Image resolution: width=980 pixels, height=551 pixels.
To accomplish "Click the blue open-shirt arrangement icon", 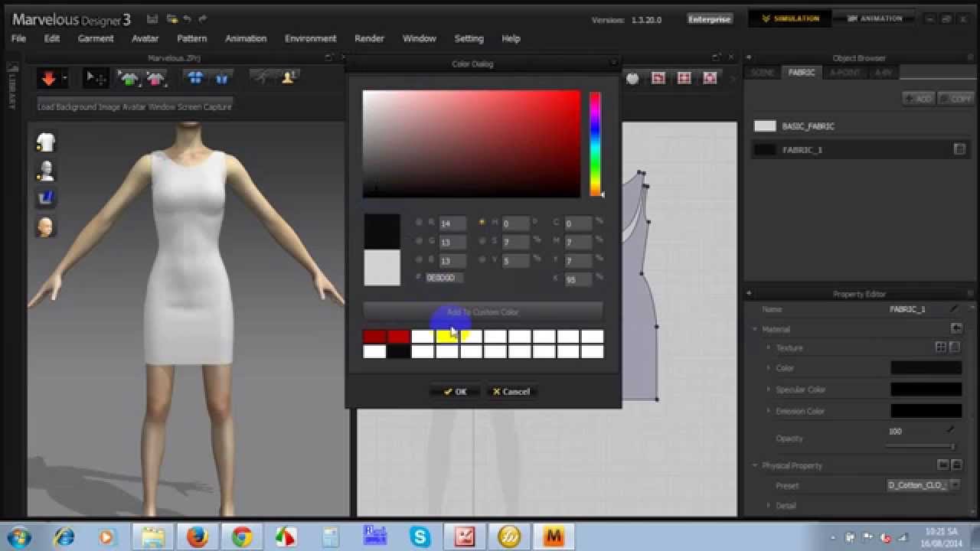I will coord(195,78).
